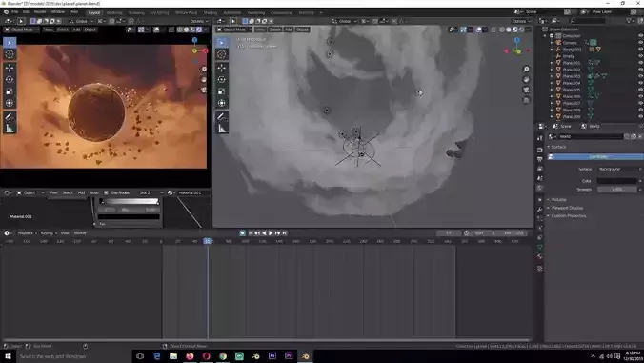Image resolution: width=644 pixels, height=363 pixels.
Task: Hide Plane.006 using its eye icon
Action: click(640, 96)
